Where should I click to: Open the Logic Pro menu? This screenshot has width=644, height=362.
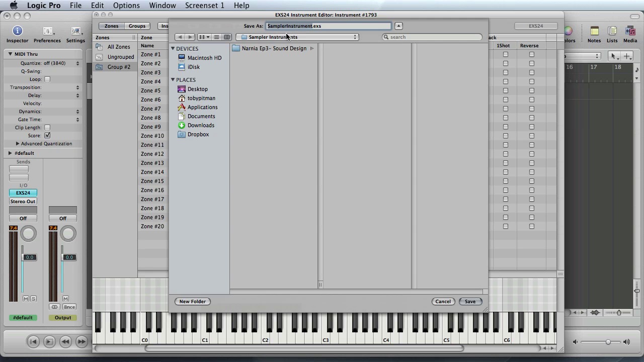click(x=44, y=6)
